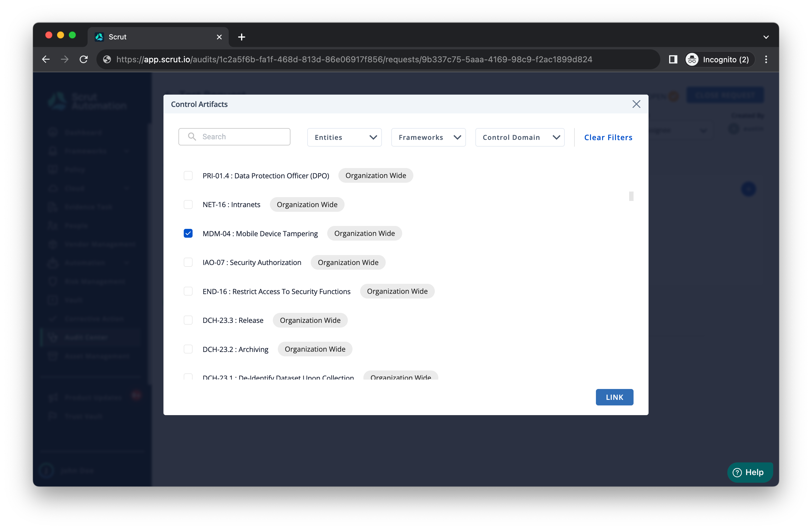Check the IAO-07 Security Authorization checkbox

coord(188,262)
